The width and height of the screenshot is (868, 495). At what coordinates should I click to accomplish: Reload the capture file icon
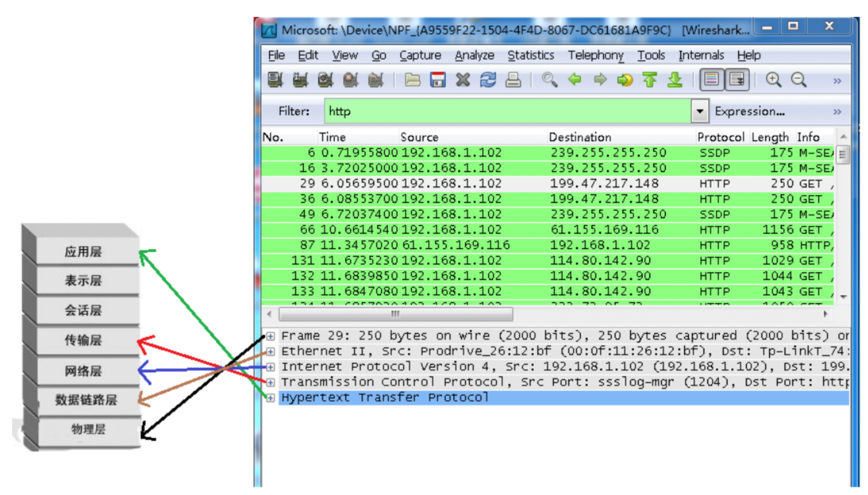[x=488, y=80]
